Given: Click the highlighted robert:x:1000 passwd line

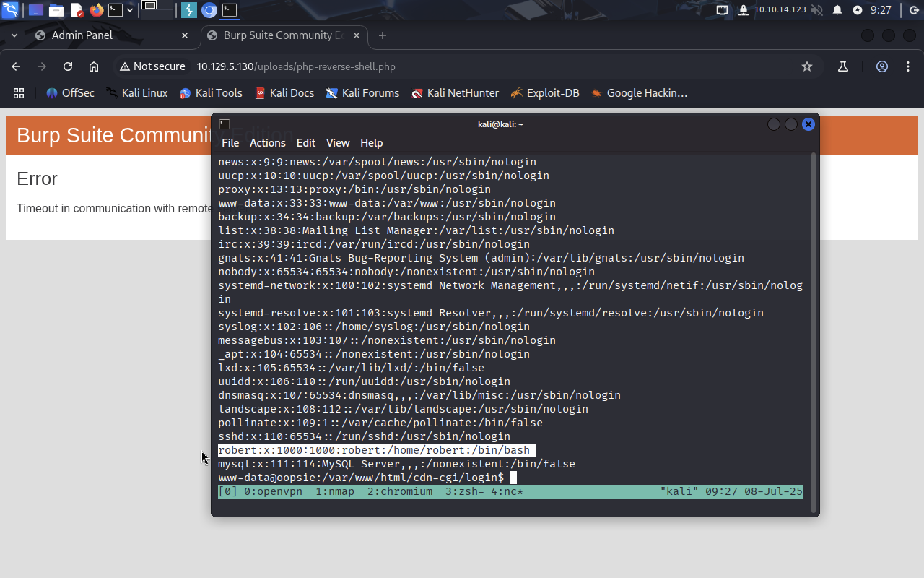Looking at the screenshot, I should pyautogui.click(x=377, y=450).
